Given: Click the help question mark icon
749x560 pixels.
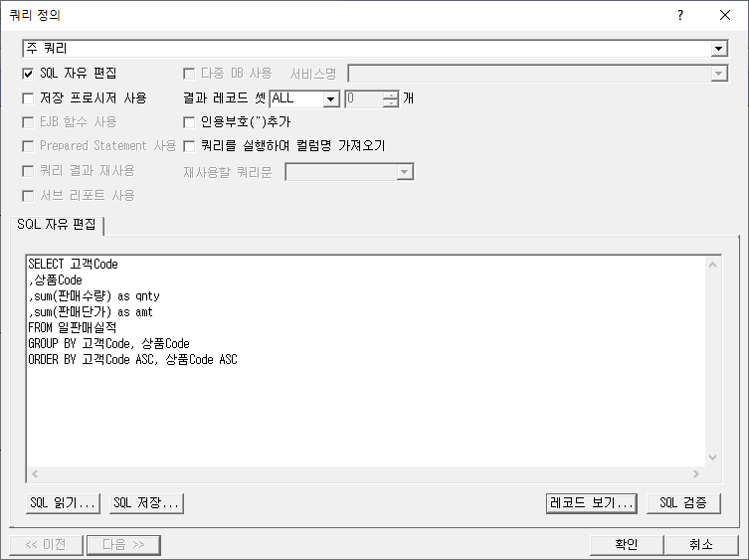Looking at the screenshot, I should pos(680,15).
